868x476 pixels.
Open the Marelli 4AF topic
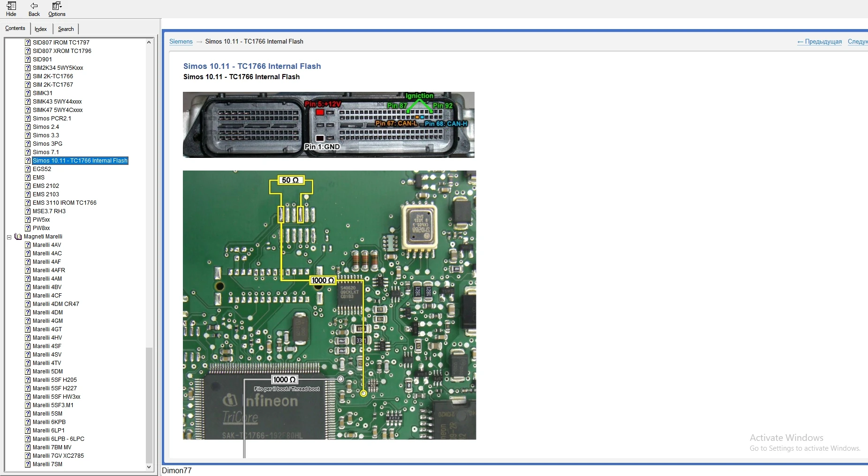pyautogui.click(x=47, y=262)
